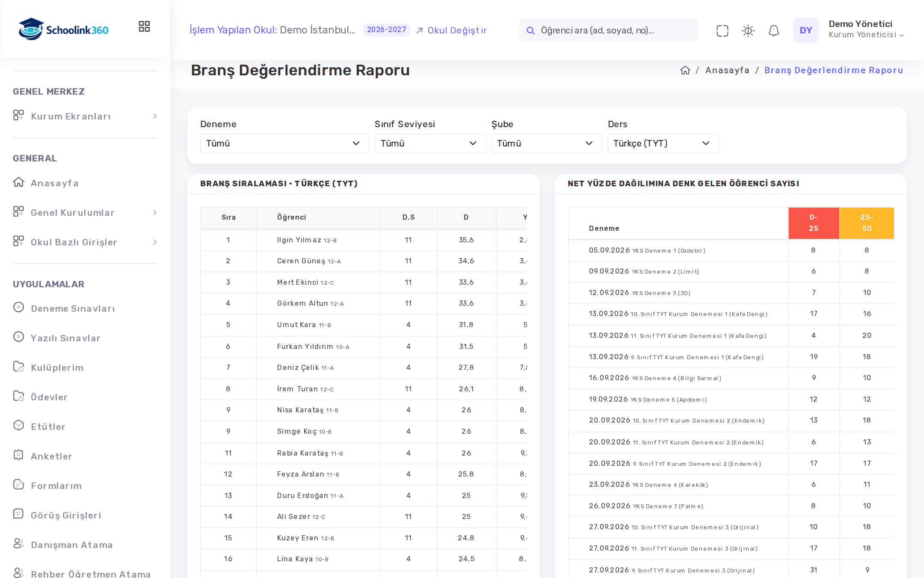The width and height of the screenshot is (924, 578).
Task: Click the DY user avatar
Action: [x=806, y=30]
